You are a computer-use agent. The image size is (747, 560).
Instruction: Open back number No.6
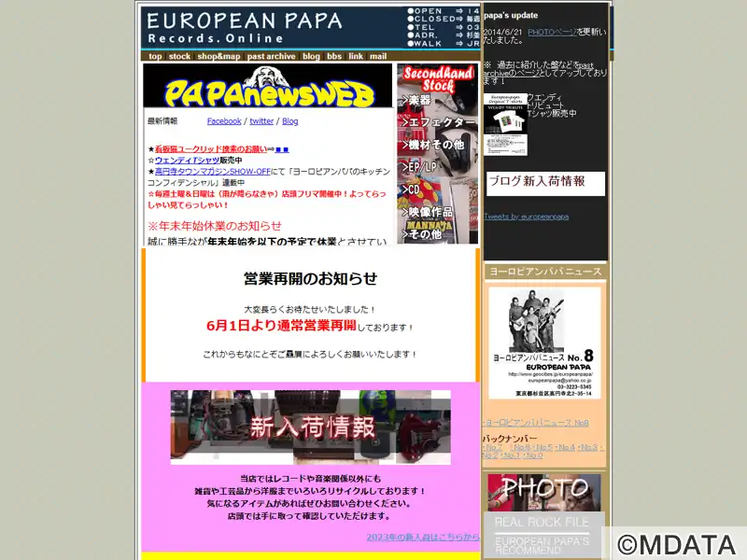[522, 448]
